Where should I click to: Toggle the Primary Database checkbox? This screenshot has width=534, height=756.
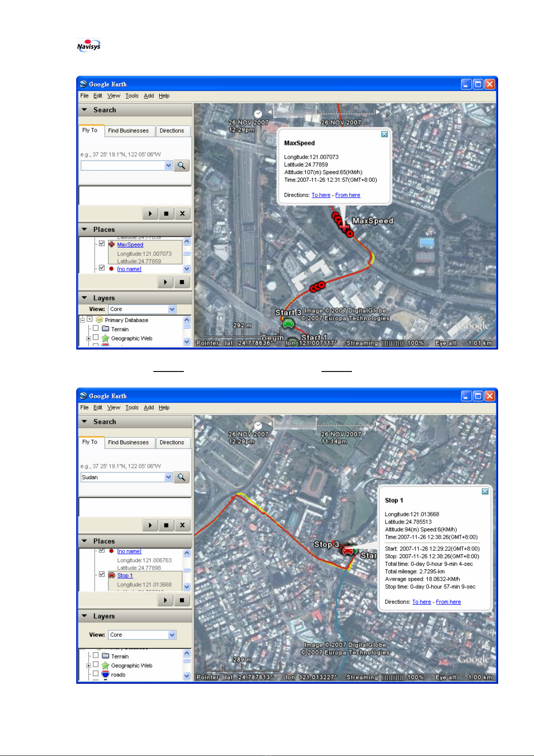(x=90, y=319)
